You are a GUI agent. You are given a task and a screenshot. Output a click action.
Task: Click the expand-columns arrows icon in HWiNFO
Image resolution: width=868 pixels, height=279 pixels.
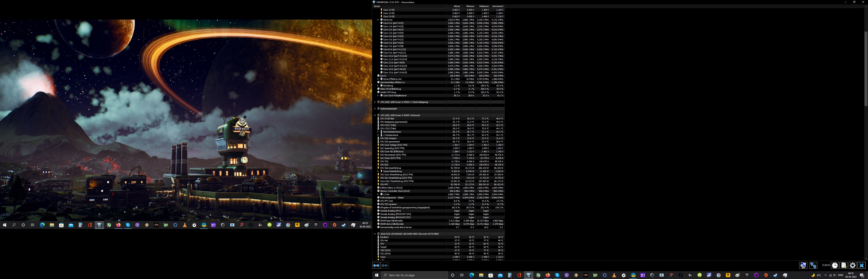pyautogui.click(x=376, y=265)
